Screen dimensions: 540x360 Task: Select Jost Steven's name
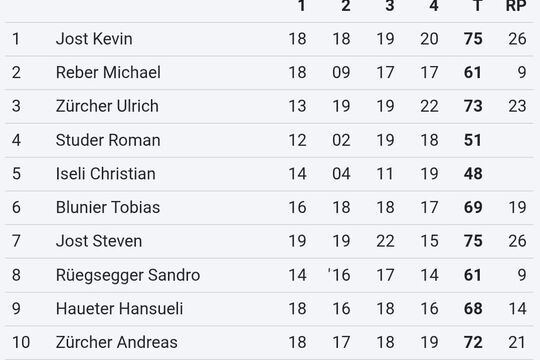click(99, 241)
